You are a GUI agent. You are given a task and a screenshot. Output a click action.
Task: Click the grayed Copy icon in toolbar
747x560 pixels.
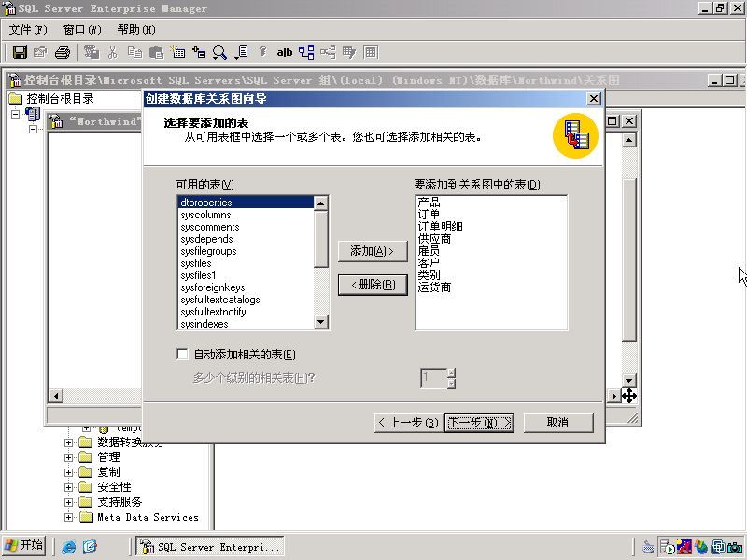134,52
